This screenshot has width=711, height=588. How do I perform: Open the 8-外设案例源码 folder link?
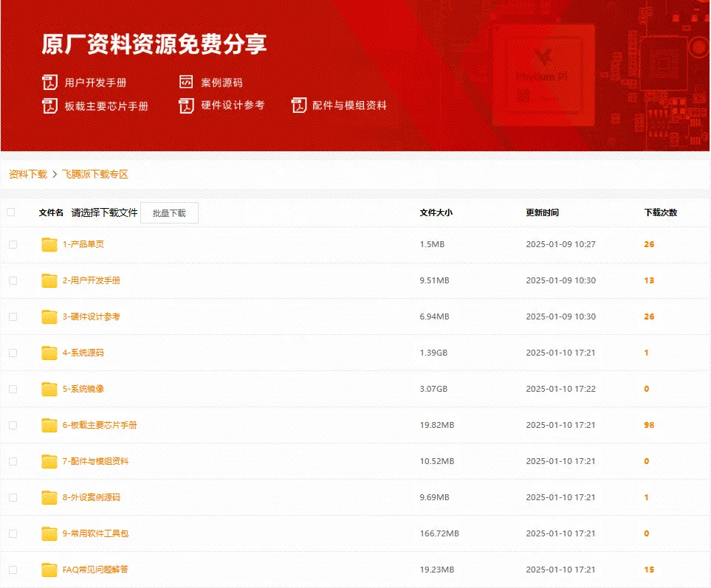click(91, 497)
